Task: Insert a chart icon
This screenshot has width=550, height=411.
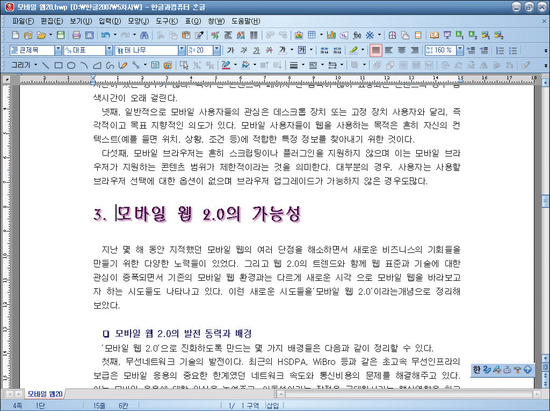Action: tap(331, 35)
